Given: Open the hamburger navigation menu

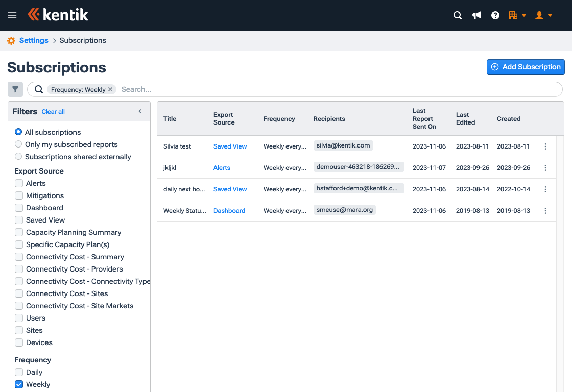Looking at the screenshot, I should [x=12, y=15].
